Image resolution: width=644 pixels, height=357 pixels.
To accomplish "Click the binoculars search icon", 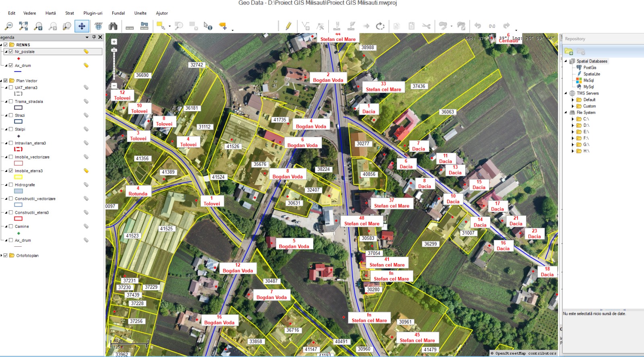I will (x=113, y=26).
